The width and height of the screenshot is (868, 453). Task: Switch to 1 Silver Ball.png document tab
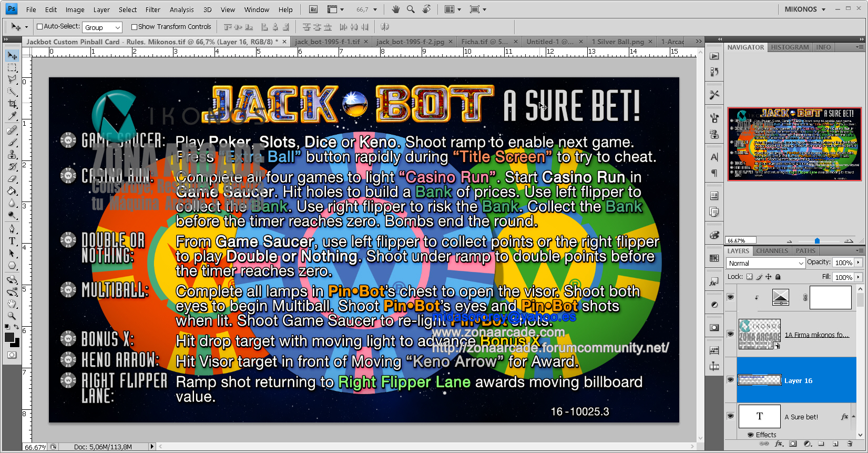(x=618, y=42)
